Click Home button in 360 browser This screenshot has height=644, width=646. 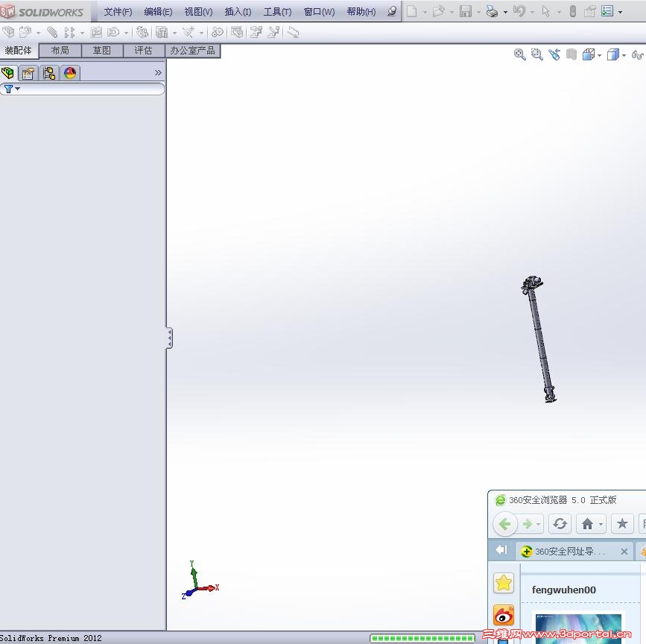pyautogui.click(x=587, y=524)
